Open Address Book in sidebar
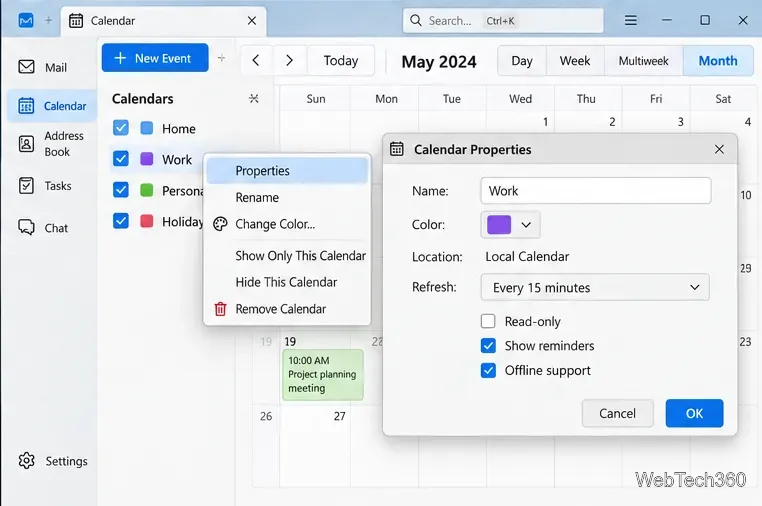This screenshot has height=506, width=762. [x=51, y=144]
